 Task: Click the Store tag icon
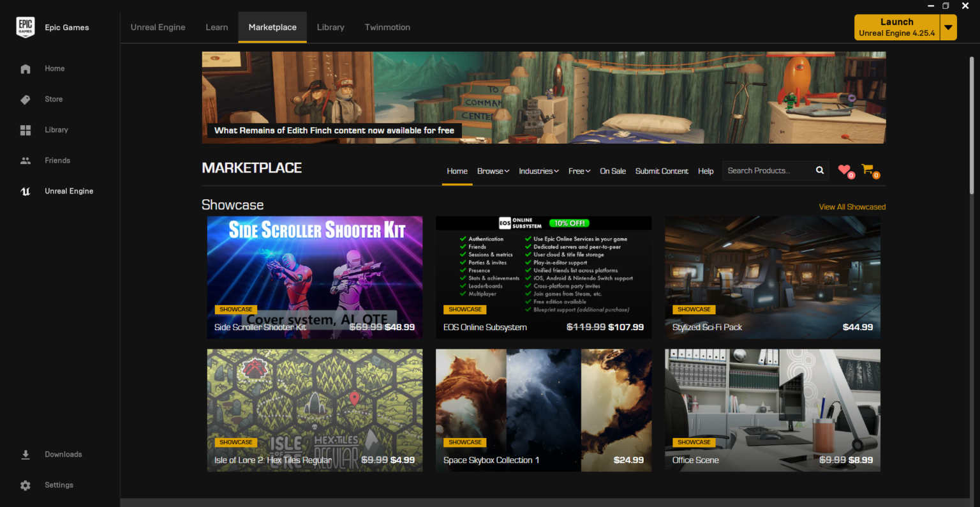[x=26, y=100]
